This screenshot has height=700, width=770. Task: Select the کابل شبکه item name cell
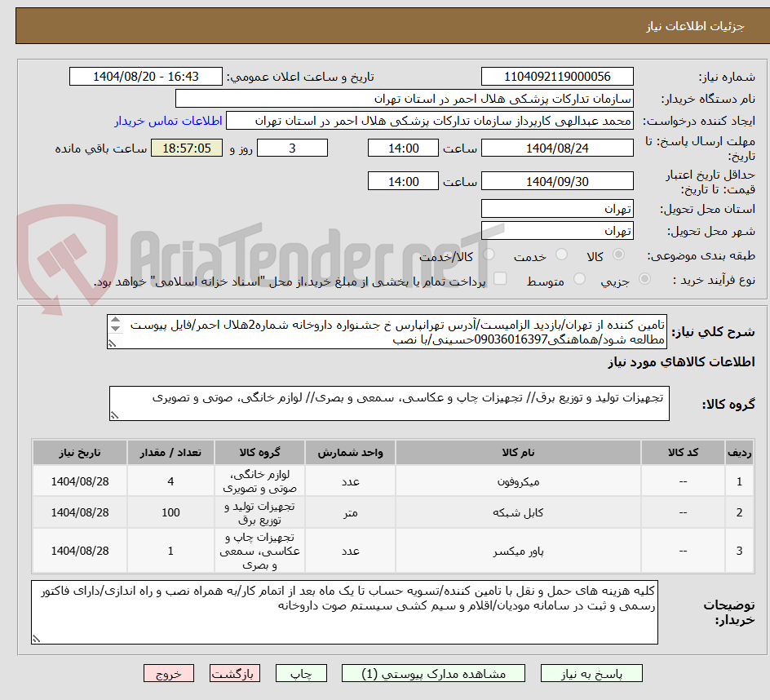(518, 512)
